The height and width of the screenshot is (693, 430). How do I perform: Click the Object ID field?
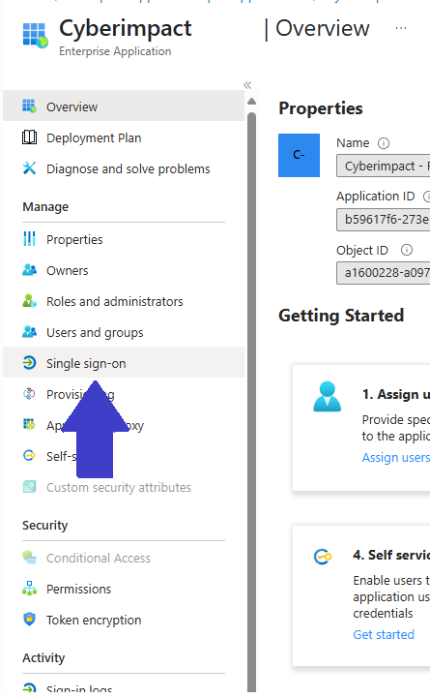tap(383, 273)
